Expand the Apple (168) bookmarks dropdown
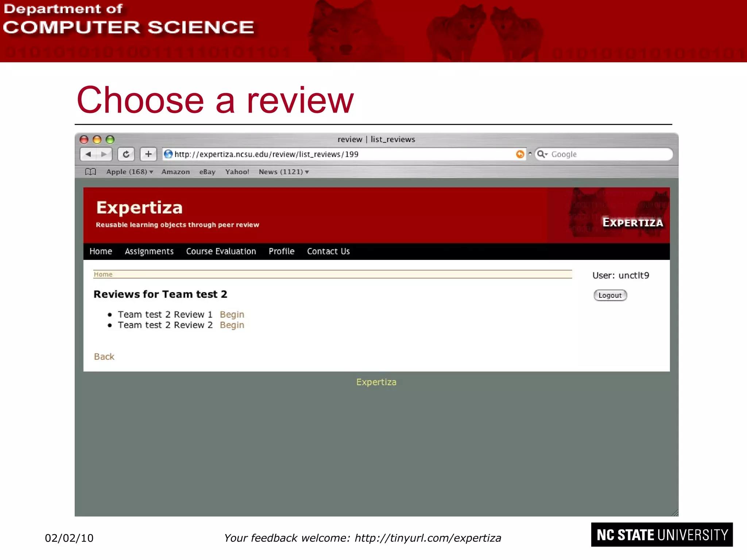 [129, 172]
